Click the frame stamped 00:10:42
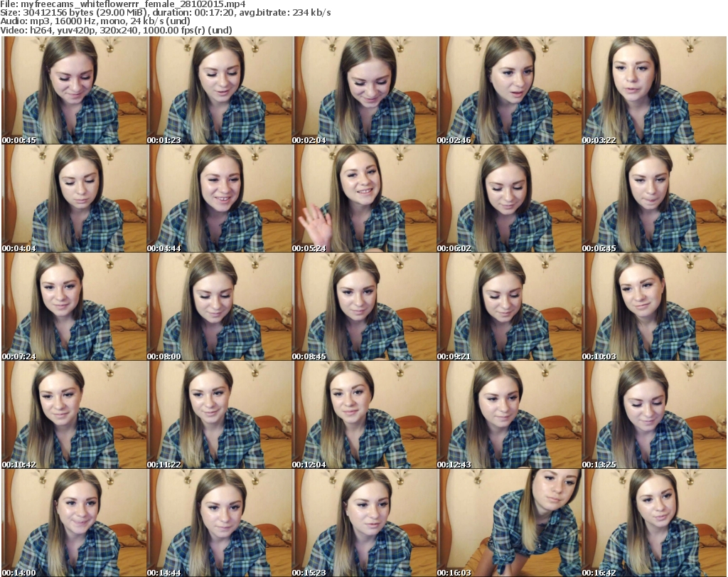This screenshot has width=728, height=577. [74, 415]
